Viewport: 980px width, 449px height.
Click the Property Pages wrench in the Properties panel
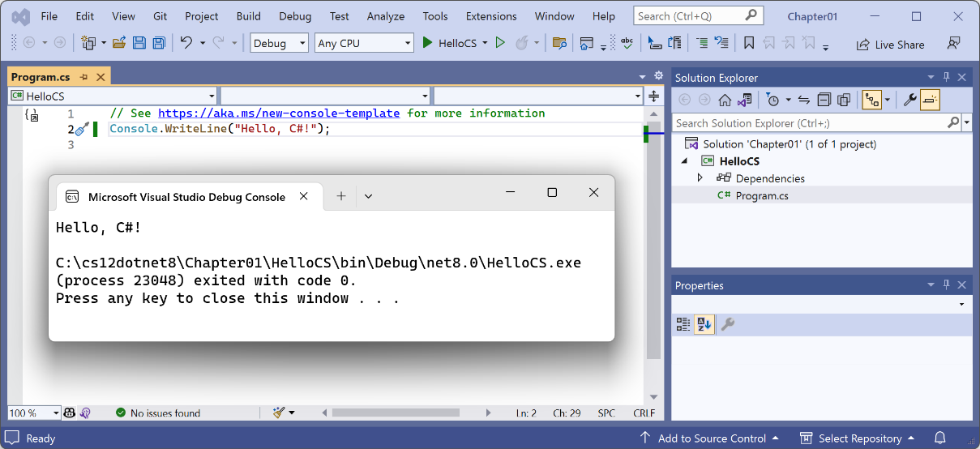click(728, 324)
